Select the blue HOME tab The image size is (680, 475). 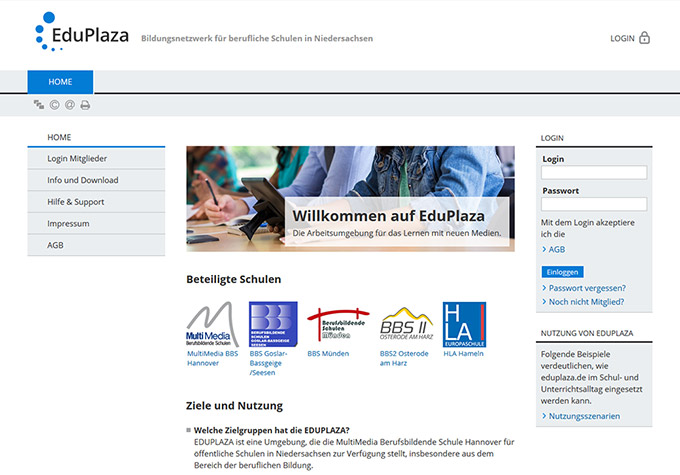60,82
